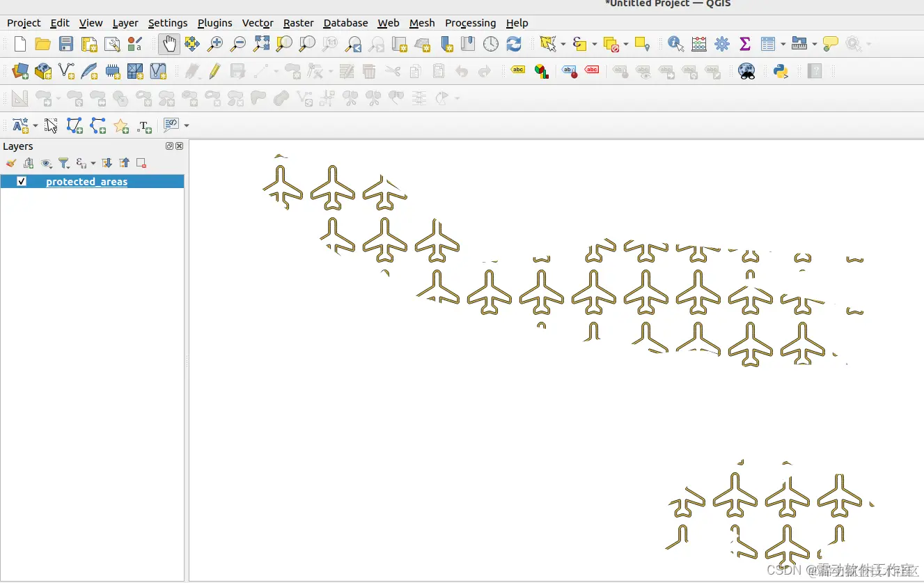Click the Layer Diagram Options icon
Viewport: 924px width, 583px height.
(x=541, y=71)
